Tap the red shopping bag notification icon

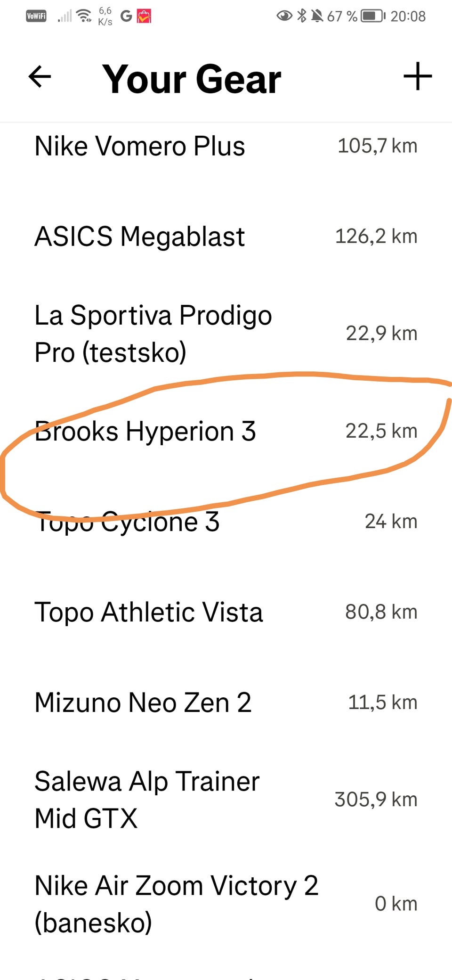click(144, 16)
